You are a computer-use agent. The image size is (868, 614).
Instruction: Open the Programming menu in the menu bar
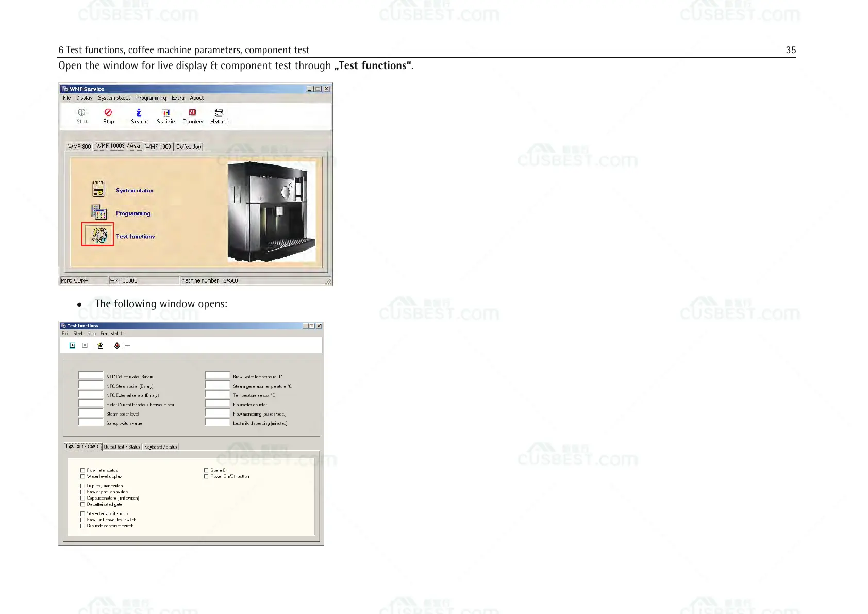click(x=152, y=98)
